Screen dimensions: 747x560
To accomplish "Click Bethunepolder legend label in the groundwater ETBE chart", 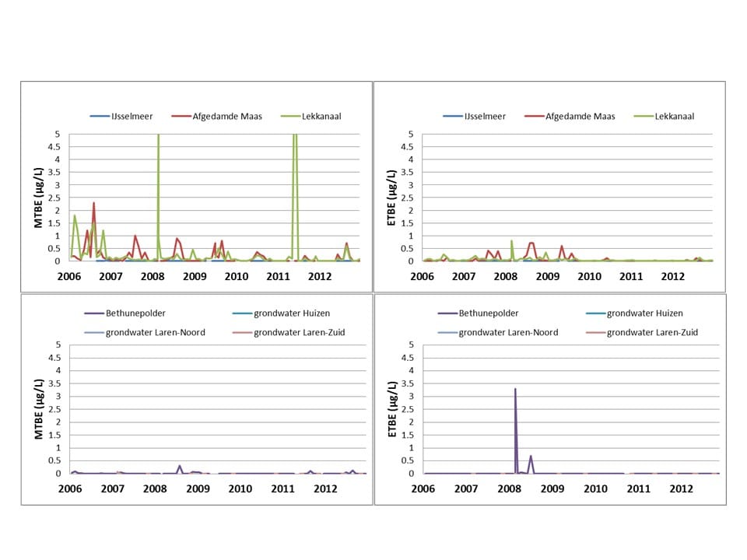I will 489,313.
